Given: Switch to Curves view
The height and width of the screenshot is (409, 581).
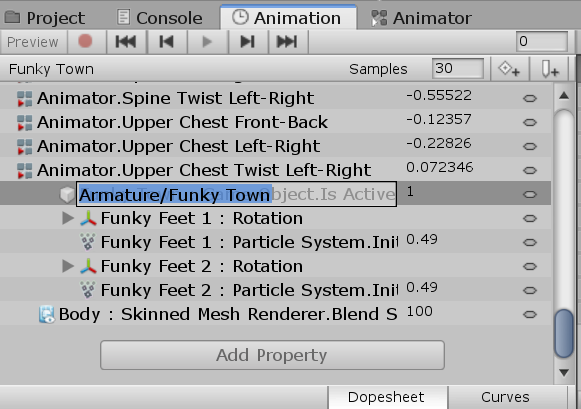Looking at the screenshot, I should pyautogui.click(x=505, y=397).
